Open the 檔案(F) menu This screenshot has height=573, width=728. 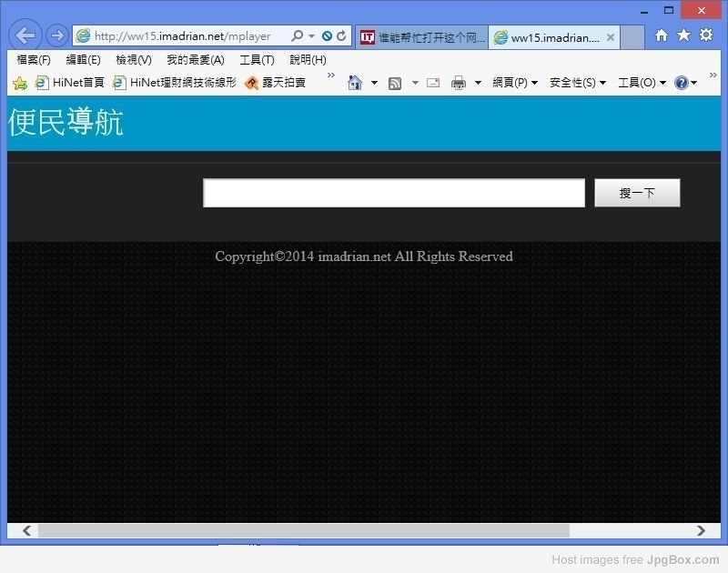[34, 60]
